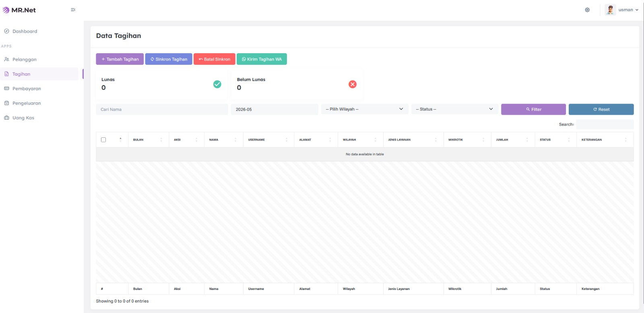Open Dashboard from sidebar
The image size is (644, 313).
point(25,31)
